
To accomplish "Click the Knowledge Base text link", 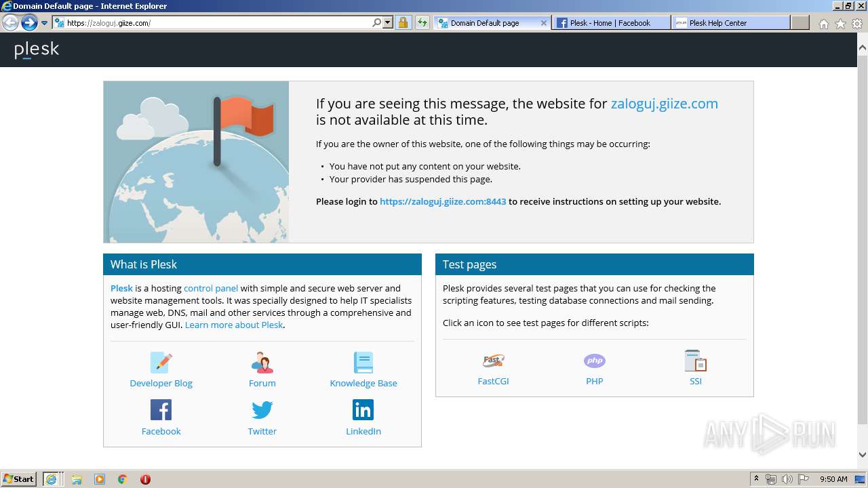I will [x=363, y=383].
